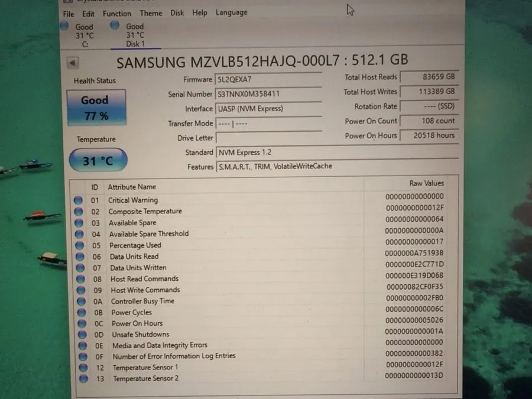Image resolution: width=532 pixels, height=399 pixels.
Task: Click raw value 0000000000013D
Action: (414, 375)
